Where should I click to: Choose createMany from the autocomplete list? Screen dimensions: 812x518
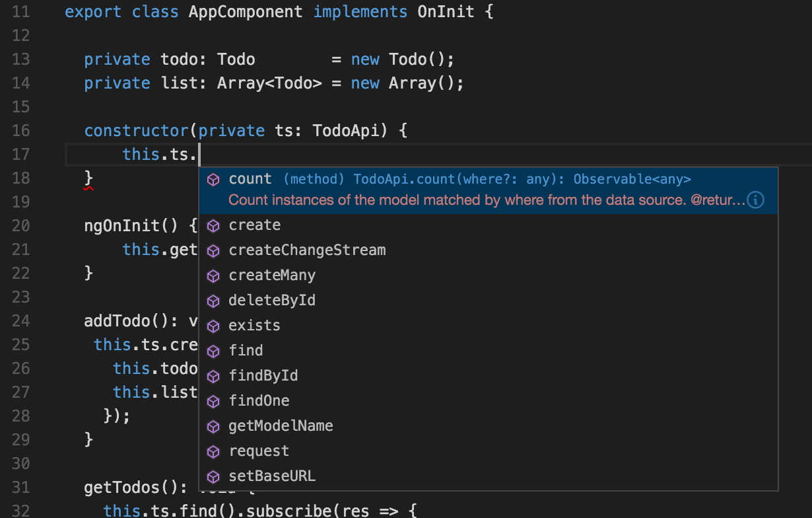pyautogui.click(x=271, y=275)
